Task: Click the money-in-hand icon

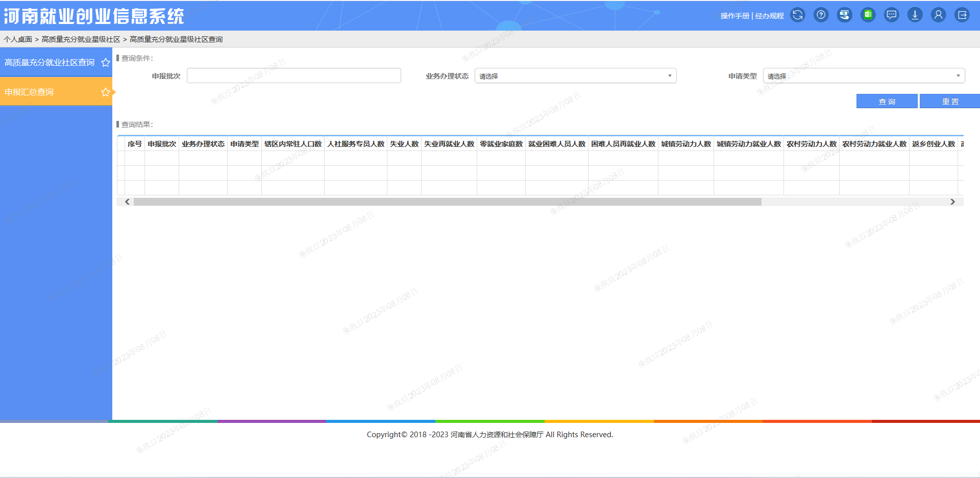Action: 844,15
